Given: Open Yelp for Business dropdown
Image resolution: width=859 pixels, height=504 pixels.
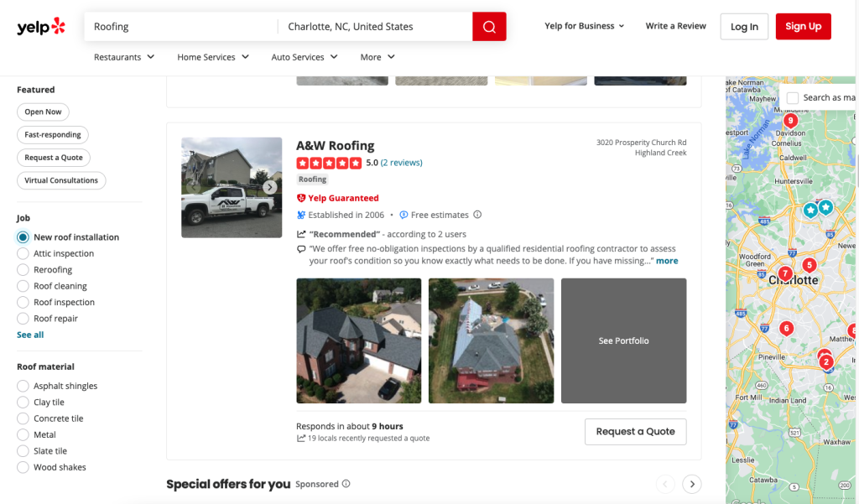Looking at the screenshot, I should [x=584, y=26].
